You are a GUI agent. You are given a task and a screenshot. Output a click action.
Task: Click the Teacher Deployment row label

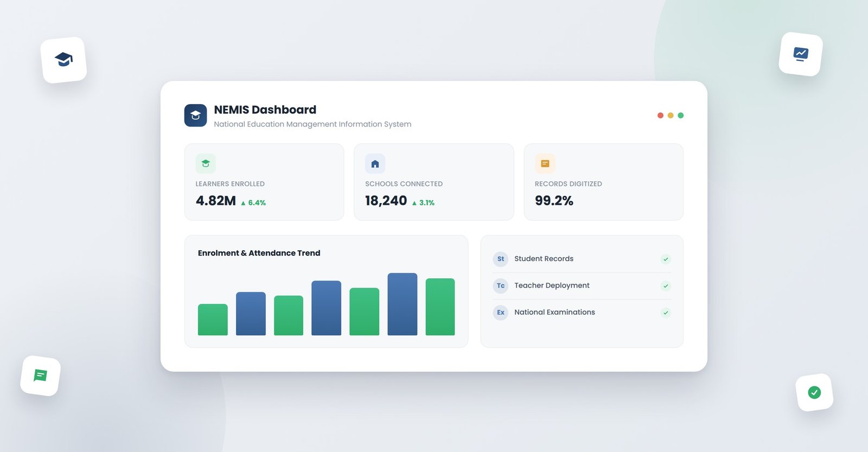[552, 285]
